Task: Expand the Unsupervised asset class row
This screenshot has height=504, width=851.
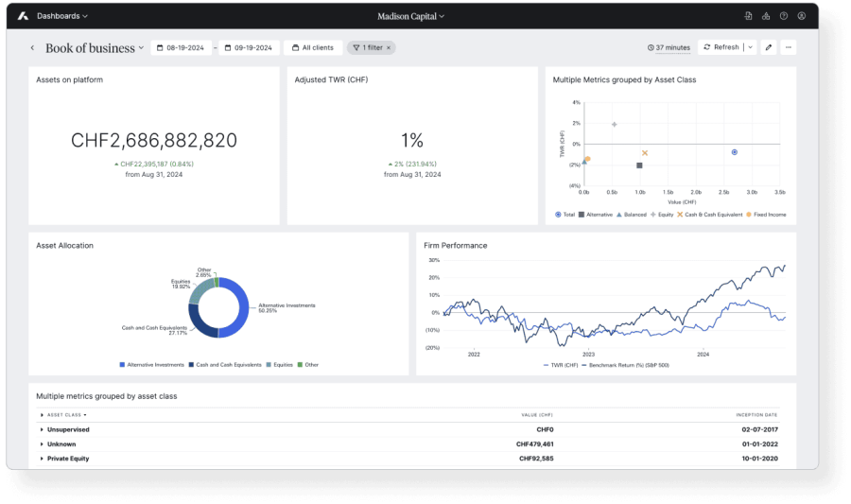Action: click(42, 429)
